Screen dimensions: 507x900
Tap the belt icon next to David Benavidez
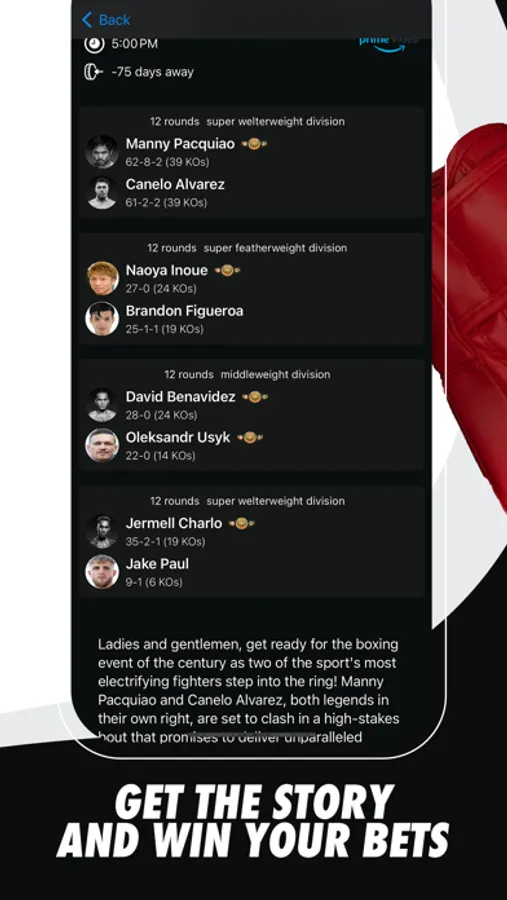[x=254, y=397]
